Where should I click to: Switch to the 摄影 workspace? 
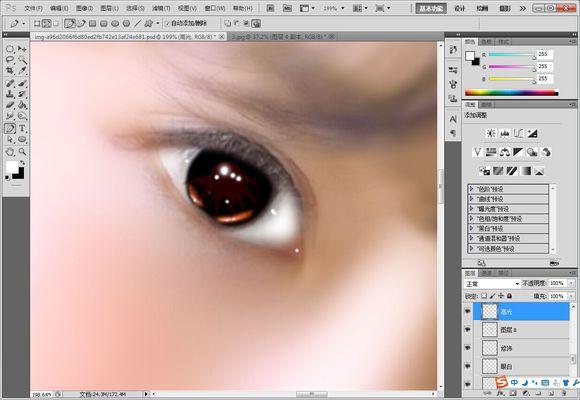coord(505,8)
